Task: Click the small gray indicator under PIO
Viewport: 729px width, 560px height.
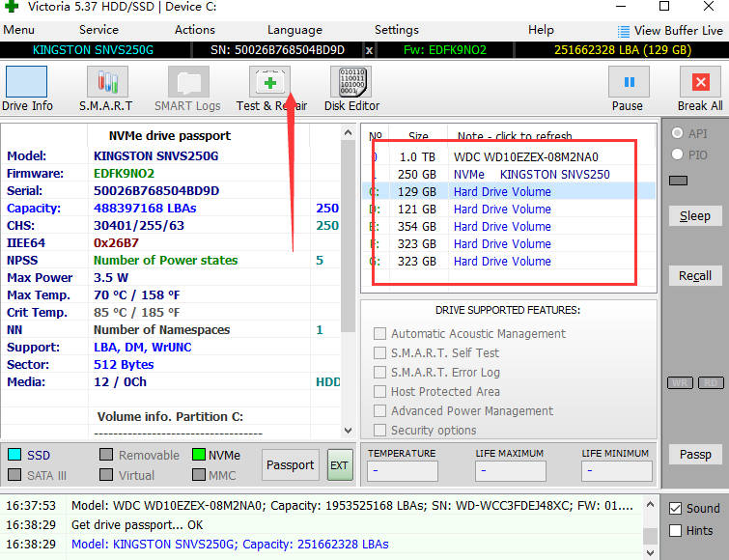Action: point(679,181)
